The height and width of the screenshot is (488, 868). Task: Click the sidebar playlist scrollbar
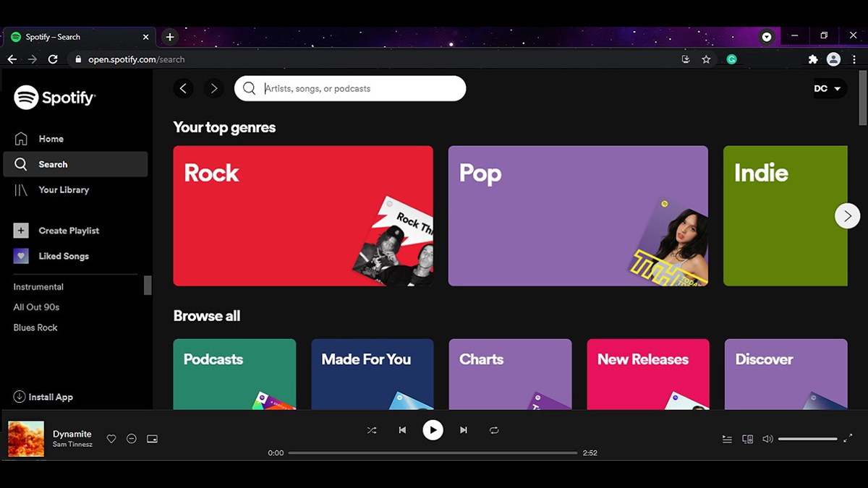point(148,285)
